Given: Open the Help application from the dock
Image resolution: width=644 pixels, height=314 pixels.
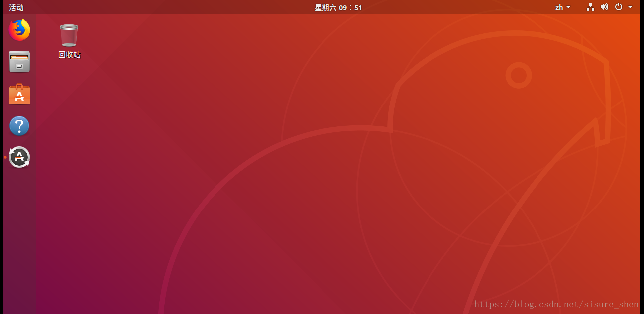Looking at the screenshot, I should click(x=19, y=125).
